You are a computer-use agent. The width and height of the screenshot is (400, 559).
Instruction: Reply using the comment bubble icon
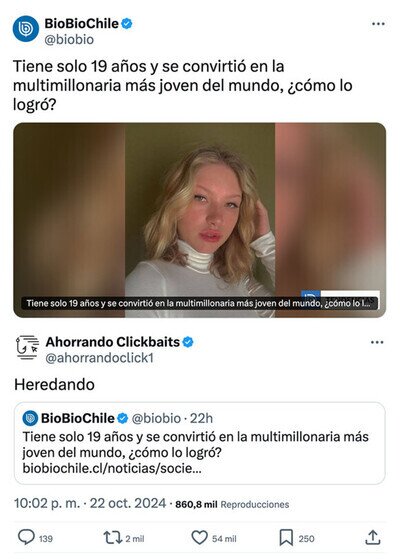pos(26,537)
